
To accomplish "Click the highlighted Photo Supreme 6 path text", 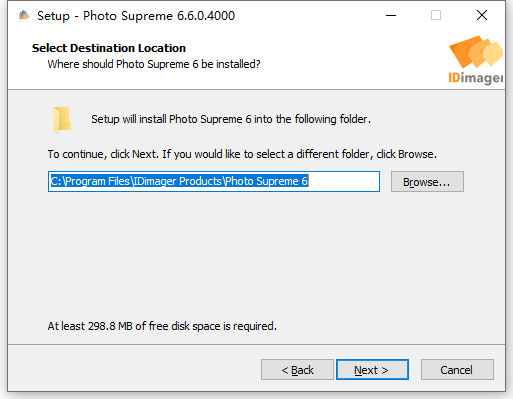I will 179,181.
